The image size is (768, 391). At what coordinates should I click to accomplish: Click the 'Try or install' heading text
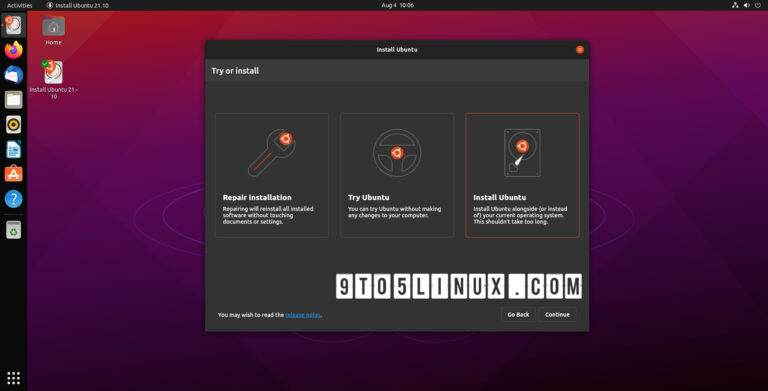pyautogui.click(x=235, y=71)
